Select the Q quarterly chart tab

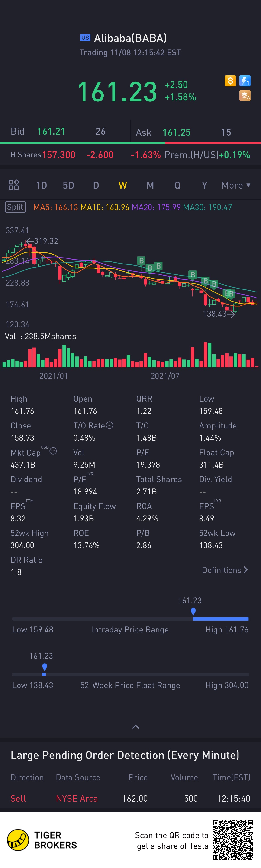click(177, 185)
